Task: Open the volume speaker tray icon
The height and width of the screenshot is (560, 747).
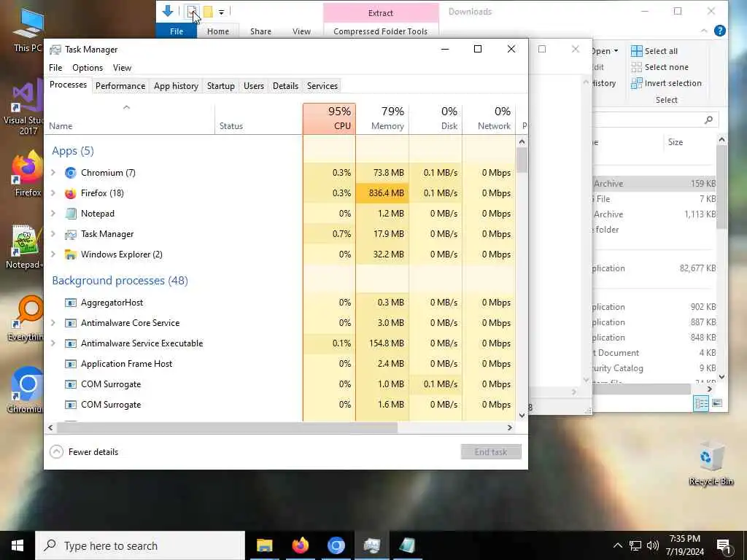Action: click(x=653, y=545)
